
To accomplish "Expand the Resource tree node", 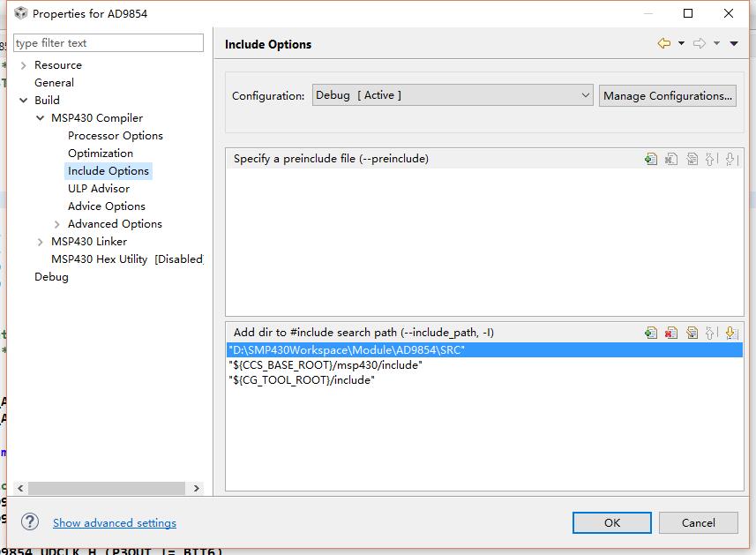I will click(x=23, y=65).
